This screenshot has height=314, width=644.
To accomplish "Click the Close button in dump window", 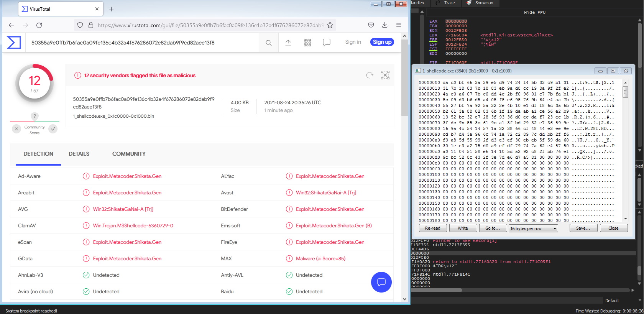I will pos(613,228).
